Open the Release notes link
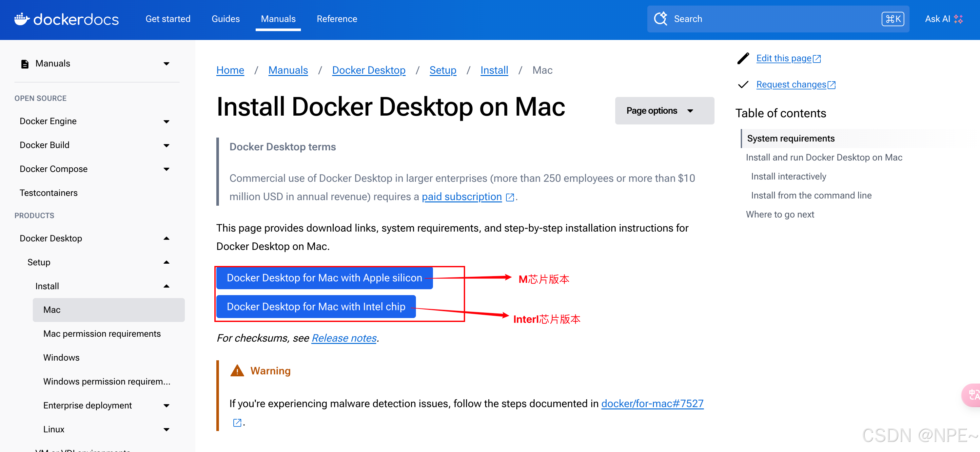 [x=343, y=338]
